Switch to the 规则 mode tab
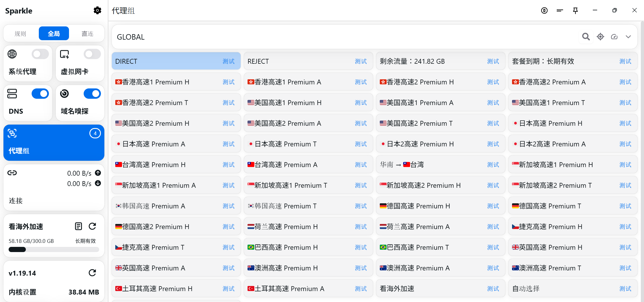 (x=20, y=34)
